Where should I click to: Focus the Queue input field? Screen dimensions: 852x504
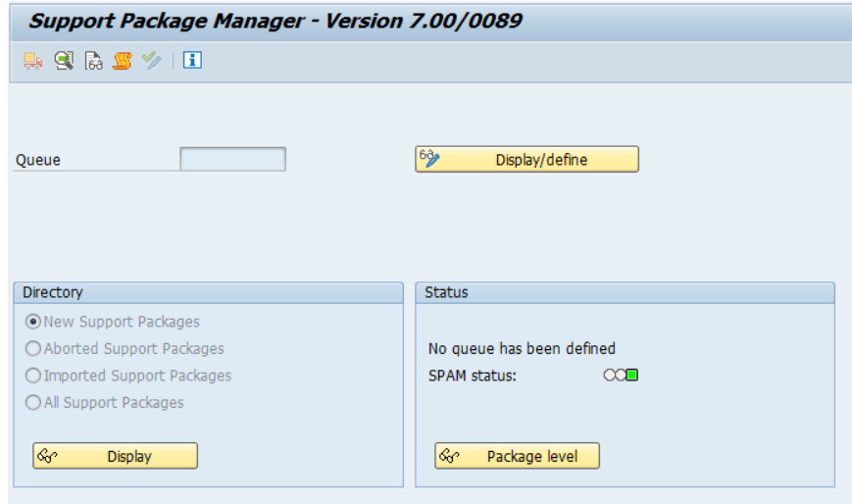click(x=233, y=159)
